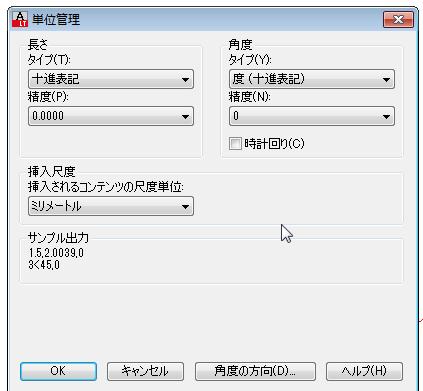Confirm with the OK button

click(58, 371)
